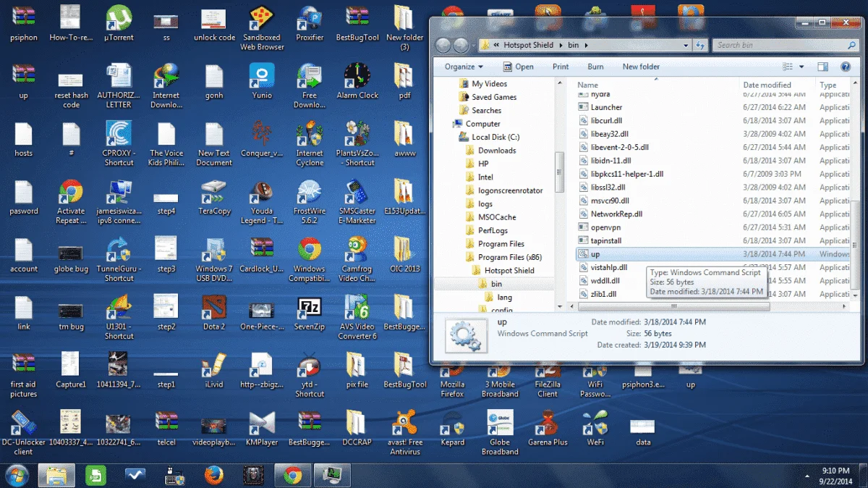Image resolution: width=868 pixels, height=488 pixels.
Task: Click the Garena Plus desktop icon
Action: click(x=548, y=428)
